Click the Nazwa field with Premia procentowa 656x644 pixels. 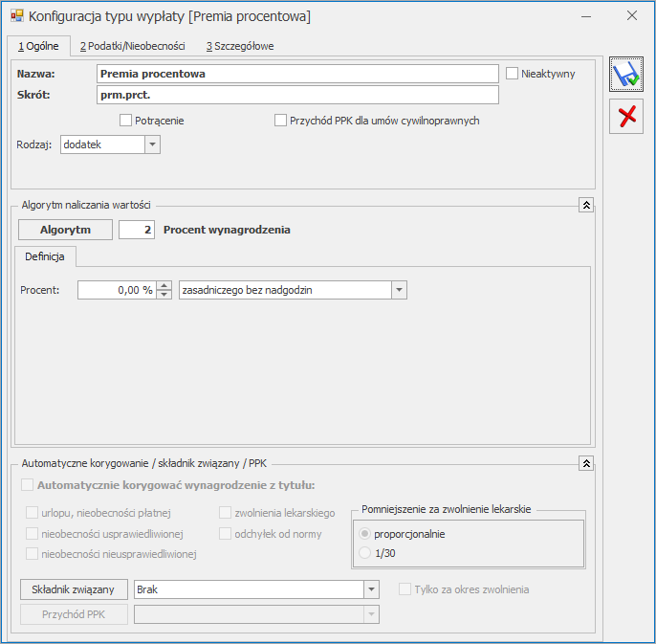point(297,74)
